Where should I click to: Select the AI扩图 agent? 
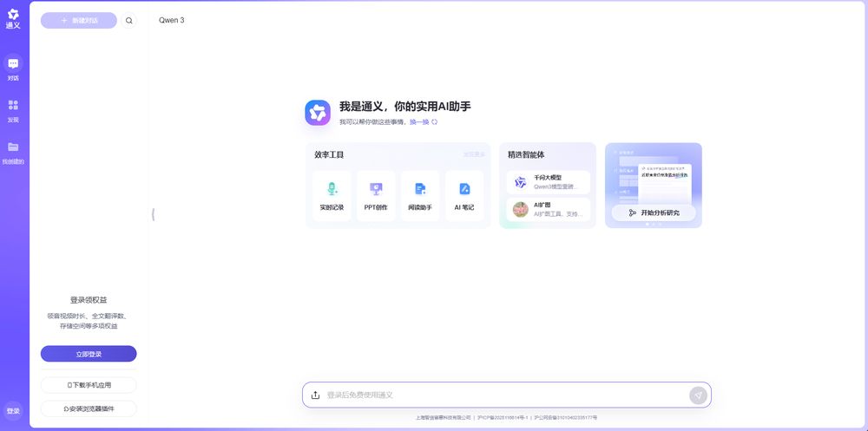coord(548,209)
